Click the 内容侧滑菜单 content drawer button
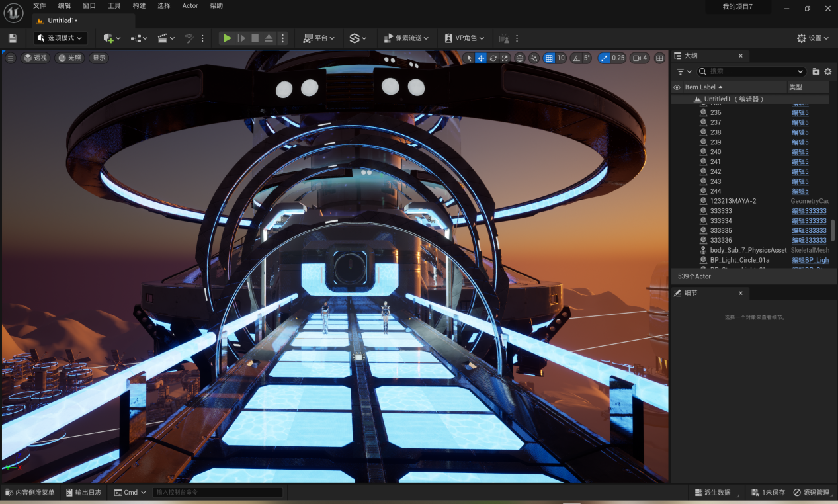Image resolution: width=838 pixels, height=504 pixels. coord(30,493)
